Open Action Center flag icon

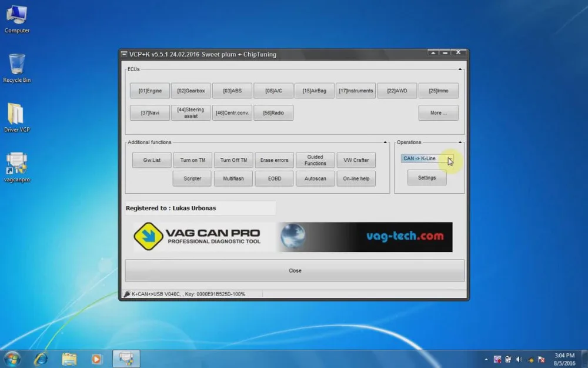pos(541,360)
